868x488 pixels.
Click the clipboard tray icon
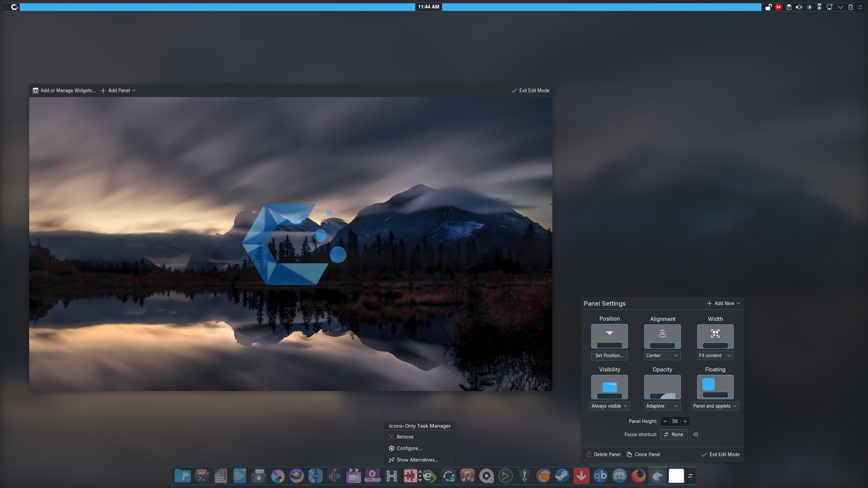(x=789, y=7)
